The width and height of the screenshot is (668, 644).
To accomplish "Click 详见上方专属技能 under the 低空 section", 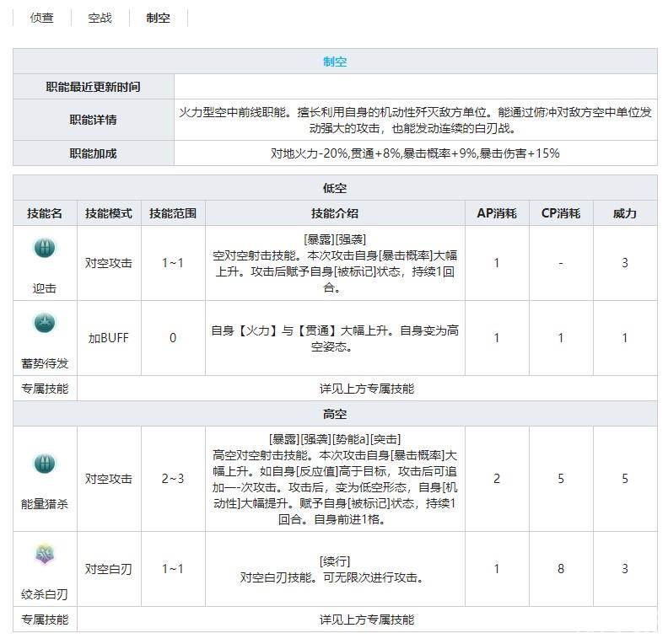I will (x=367, y=389).
